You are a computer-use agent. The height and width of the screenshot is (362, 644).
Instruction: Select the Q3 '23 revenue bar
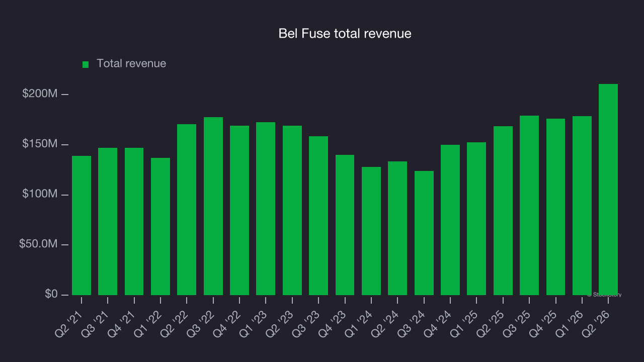pyautogui.click(x=318, y=216)
